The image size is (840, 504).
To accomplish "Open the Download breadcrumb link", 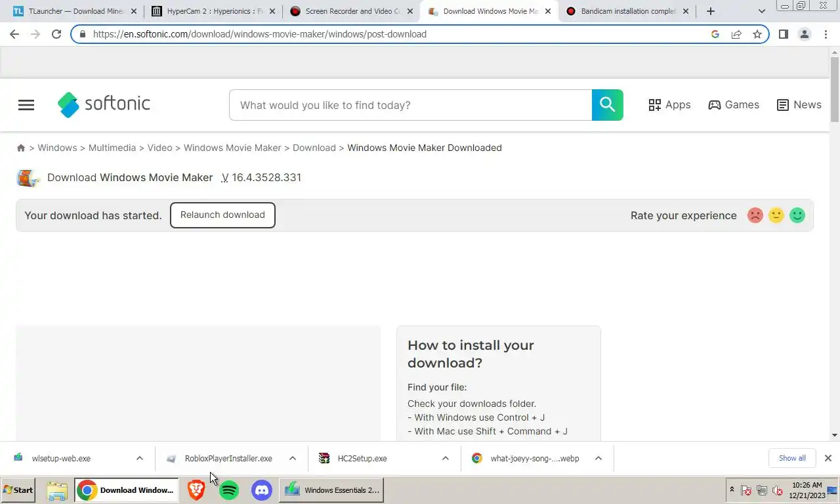I will pos(314,148).
